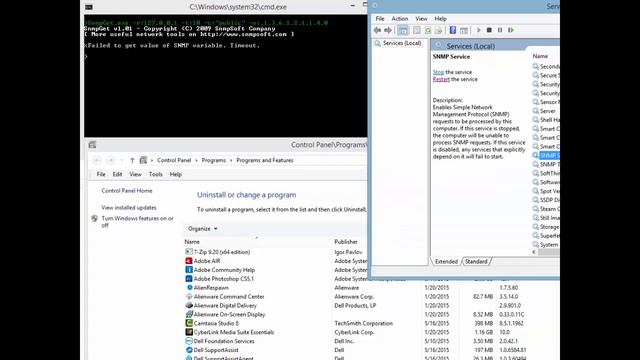640x360 pixels.
Task: Click Stop the service link
Action: (x=438, y=72)
